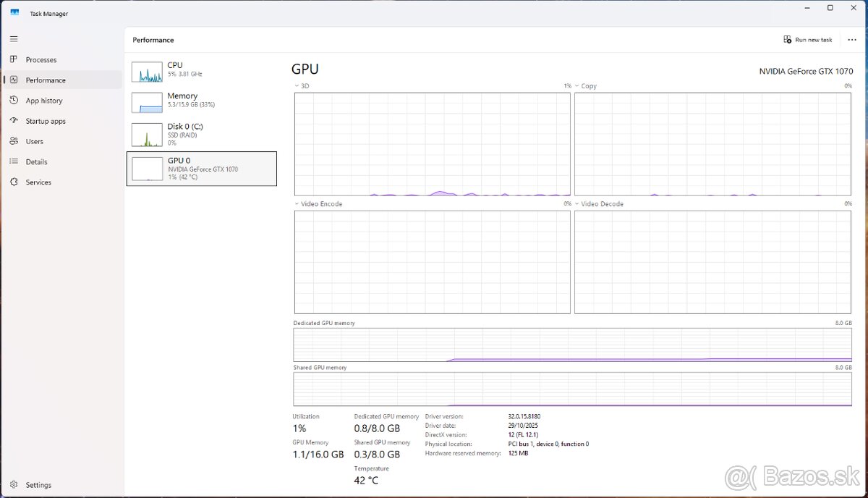Screen dimensions: 868x498
Task: Select the CPU performance item
Action: point(201,72)
